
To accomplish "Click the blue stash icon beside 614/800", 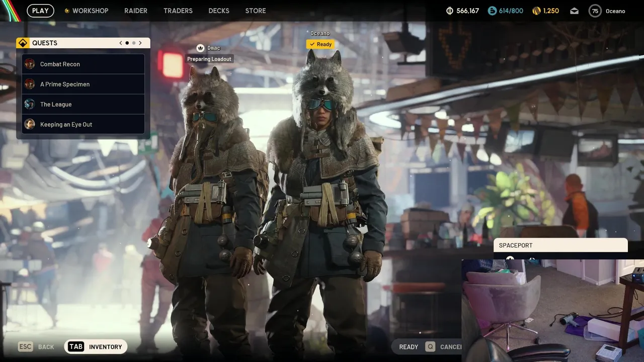I will pos(492,11).
